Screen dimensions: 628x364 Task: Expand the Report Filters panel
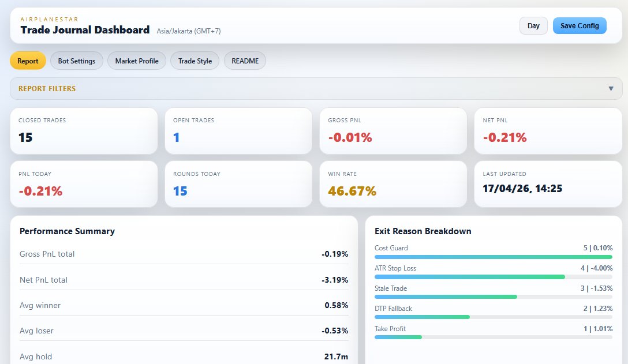coord(316,88)
